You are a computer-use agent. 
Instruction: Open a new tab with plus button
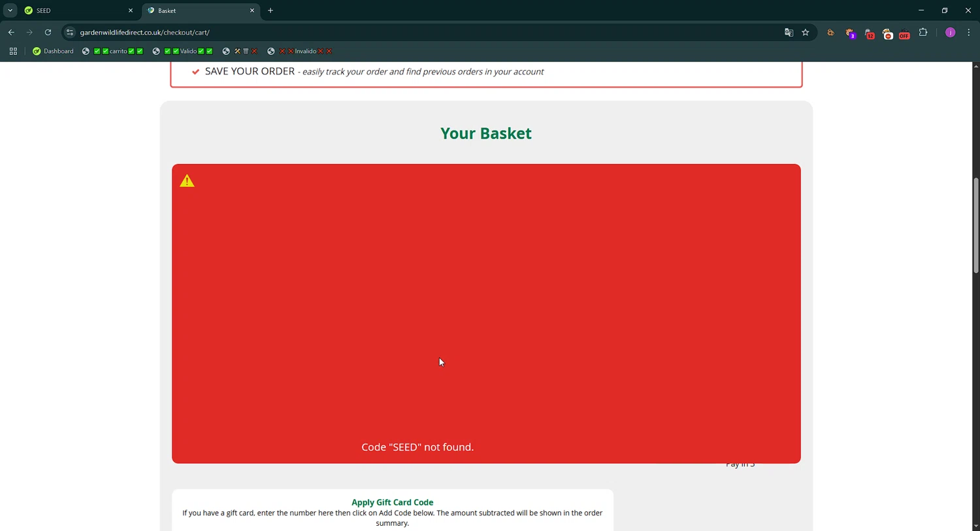click(x=270, y=10)
